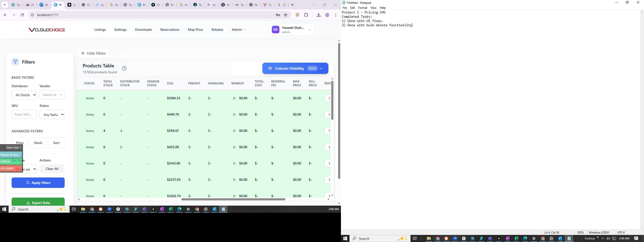Toggle the Stock advanced filter
Image resolution: width=644 pixels, height=242 pixels.
(38, 143)
